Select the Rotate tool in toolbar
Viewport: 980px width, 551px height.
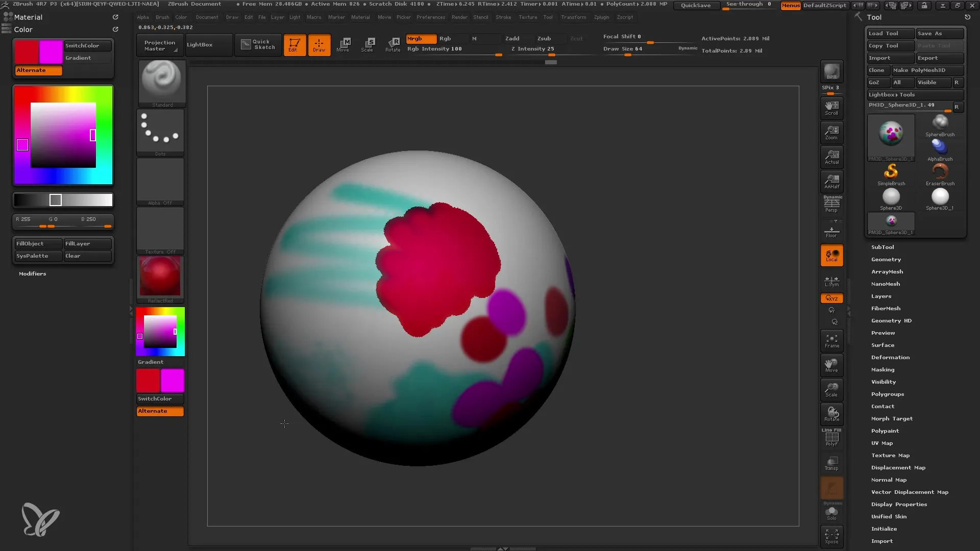(x=393, y=44)
